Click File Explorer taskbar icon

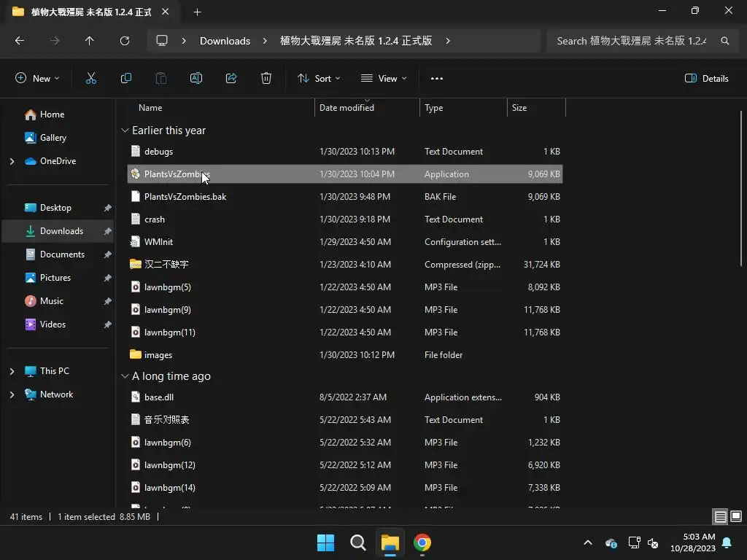click(x=390, y=542)
